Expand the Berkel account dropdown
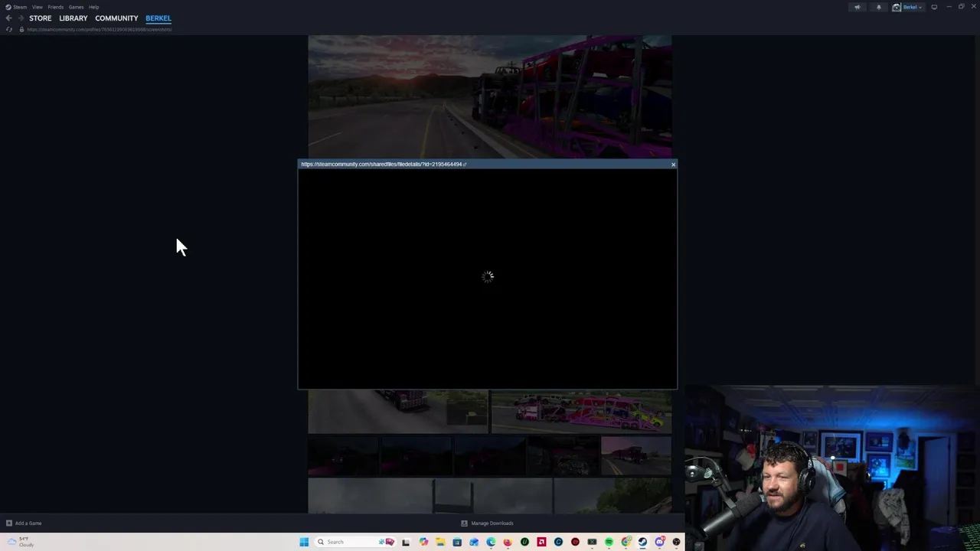This screenshot has height=551, width=980. click(x=913, y=7)
